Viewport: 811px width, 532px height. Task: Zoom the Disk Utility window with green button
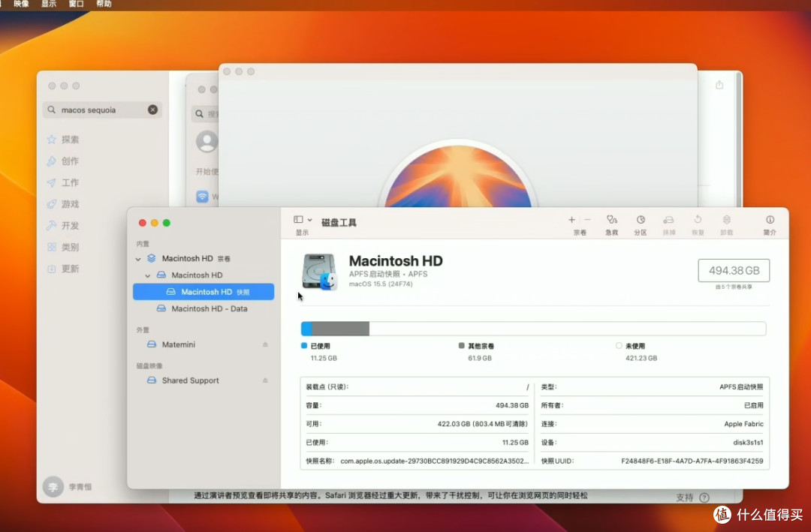coord(167,223)
